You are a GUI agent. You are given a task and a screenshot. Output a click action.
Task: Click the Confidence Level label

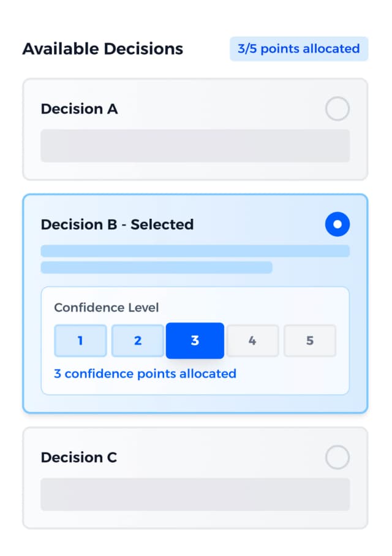[106, 307]
